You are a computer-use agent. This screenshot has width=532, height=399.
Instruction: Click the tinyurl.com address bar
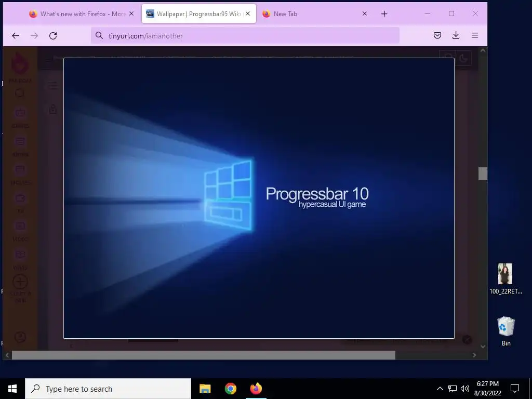(245, 36)
